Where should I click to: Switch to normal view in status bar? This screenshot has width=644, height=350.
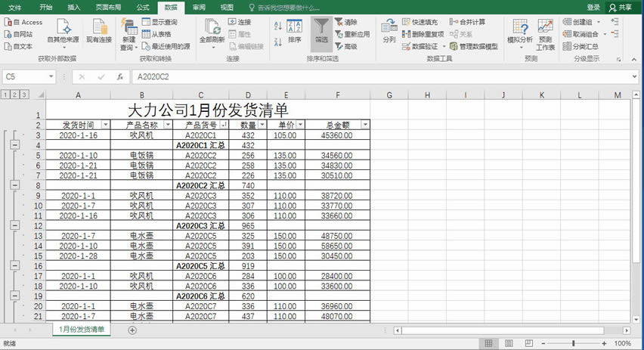pos(488,343)
